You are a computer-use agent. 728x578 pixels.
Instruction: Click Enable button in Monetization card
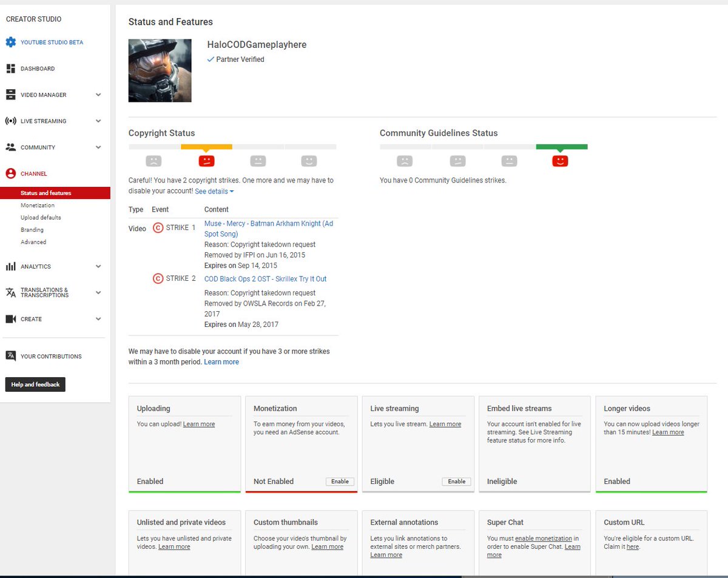point(340,482)
